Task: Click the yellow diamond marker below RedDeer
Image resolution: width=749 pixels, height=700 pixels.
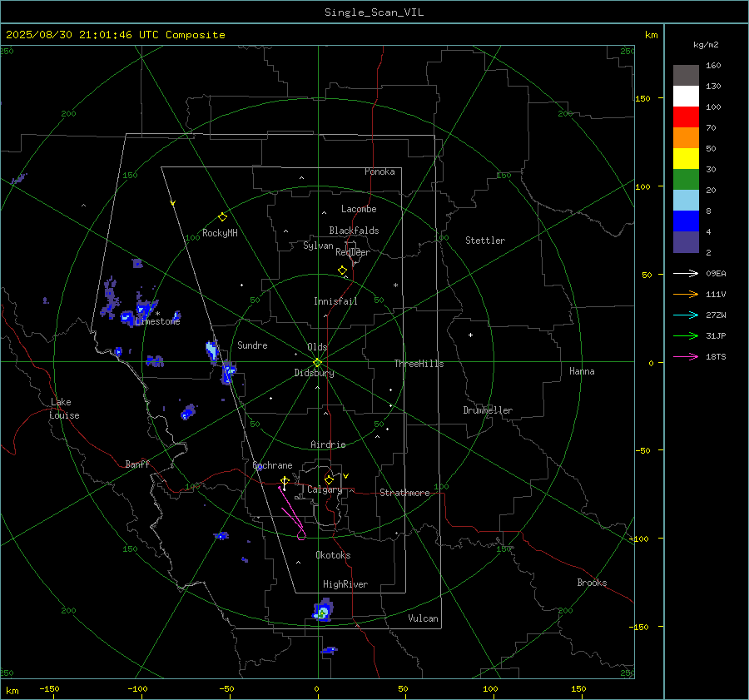Action: coord(342,271)
